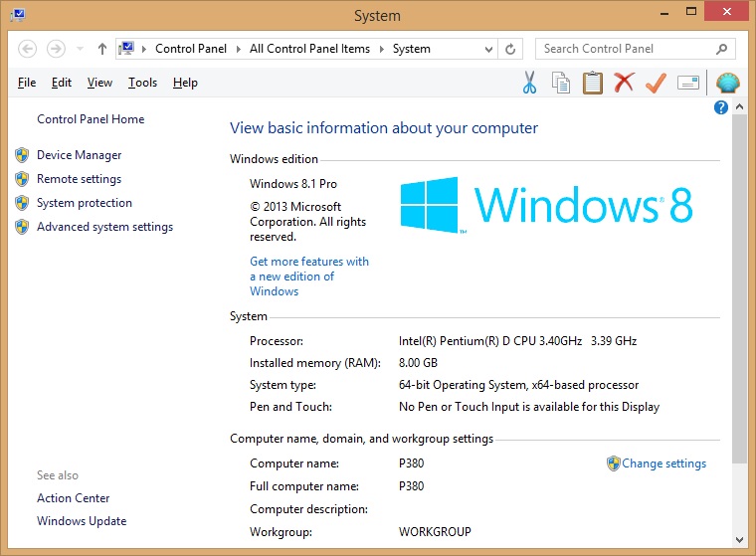Open the Help menu

pyautogui.click(x=185, y=83)
